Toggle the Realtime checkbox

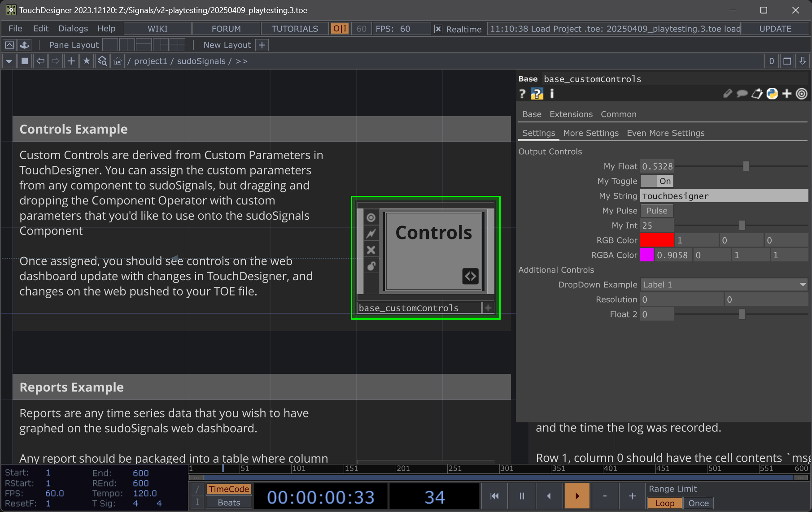pos(438,29)
